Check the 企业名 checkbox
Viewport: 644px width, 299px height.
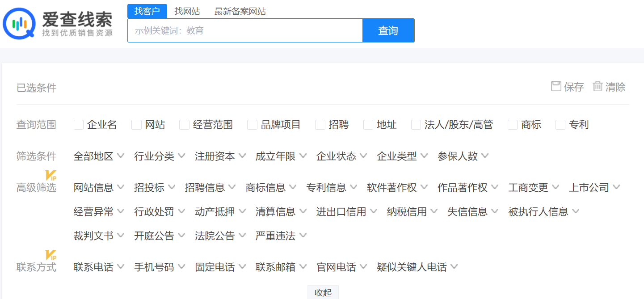[79, 125]
